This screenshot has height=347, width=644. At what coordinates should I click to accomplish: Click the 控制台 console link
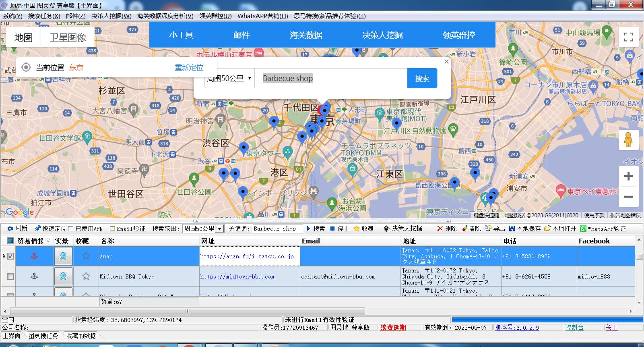[574, 327]
